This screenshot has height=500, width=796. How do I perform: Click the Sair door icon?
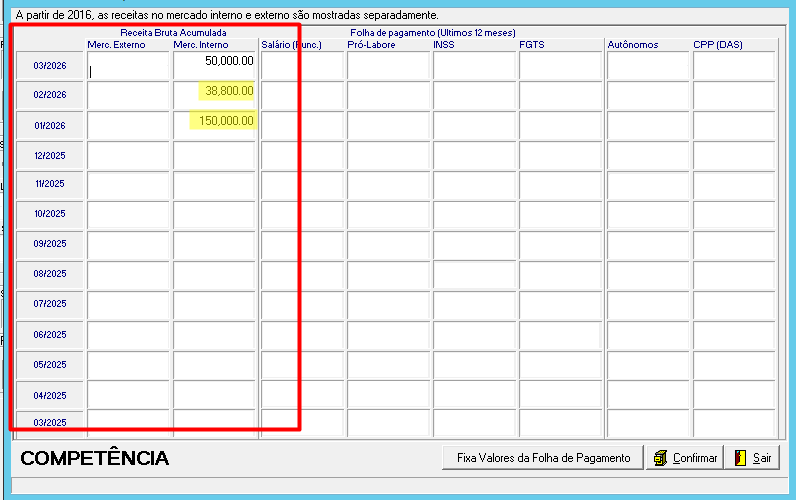tap(740, 458)
